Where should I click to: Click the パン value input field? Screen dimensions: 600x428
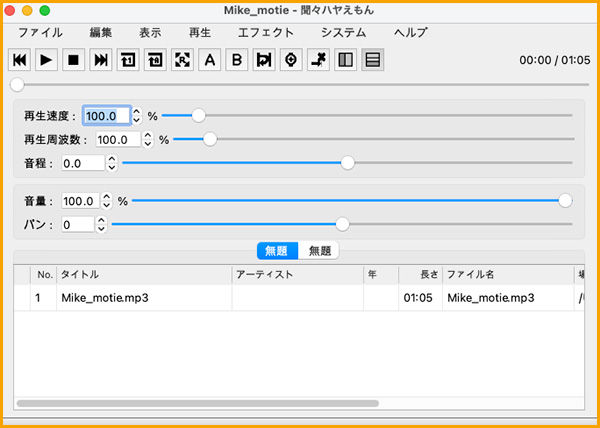pos(78,225)
